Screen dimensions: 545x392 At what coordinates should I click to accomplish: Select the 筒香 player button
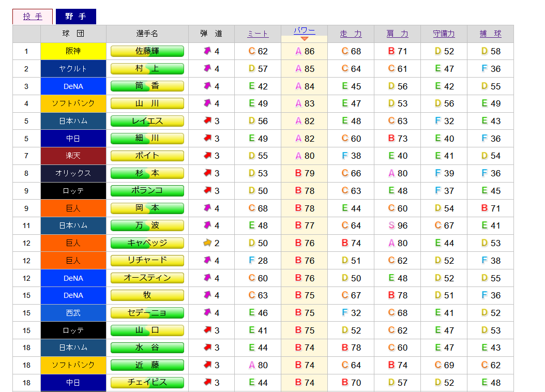(147, 86)
